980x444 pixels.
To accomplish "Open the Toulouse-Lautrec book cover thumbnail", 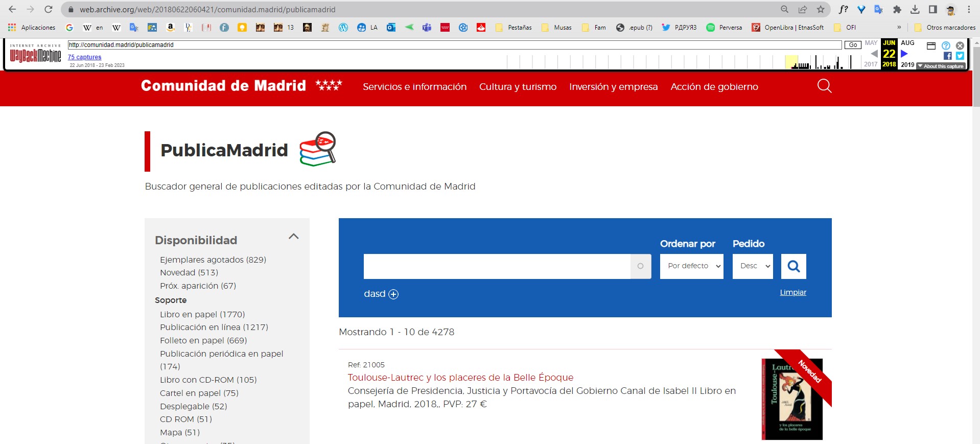I will click(792, 399).
